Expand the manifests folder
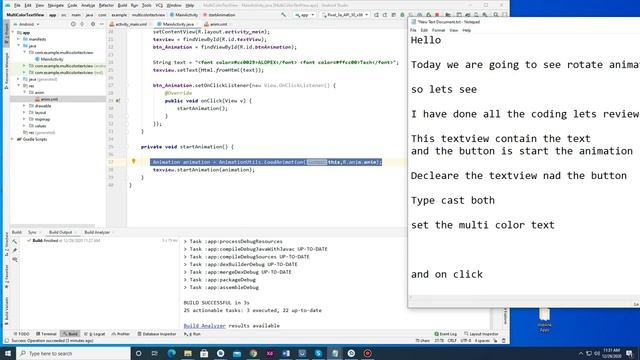 click(x=18, y=39)
